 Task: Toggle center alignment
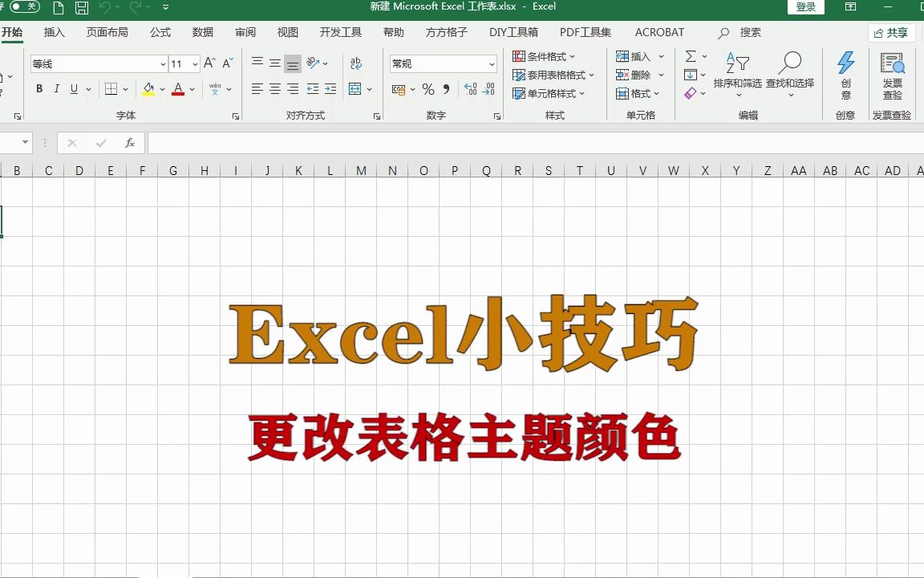pos(274,88)
